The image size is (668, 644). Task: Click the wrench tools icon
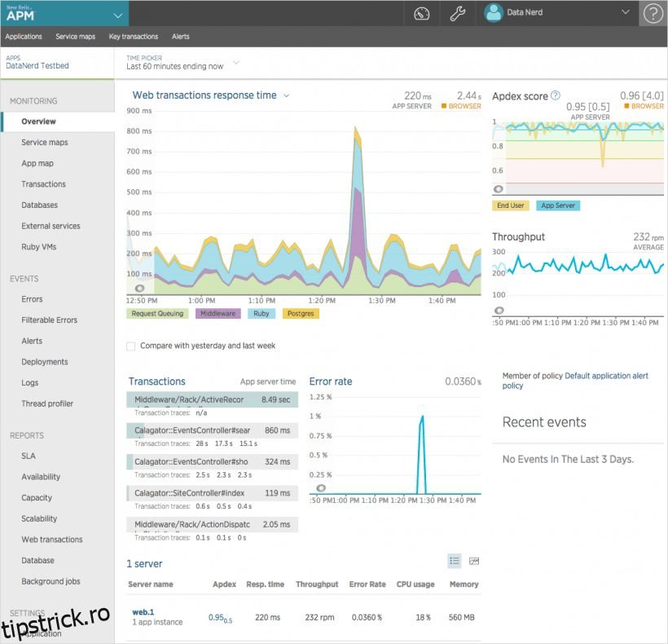click(x=458, y=13)
